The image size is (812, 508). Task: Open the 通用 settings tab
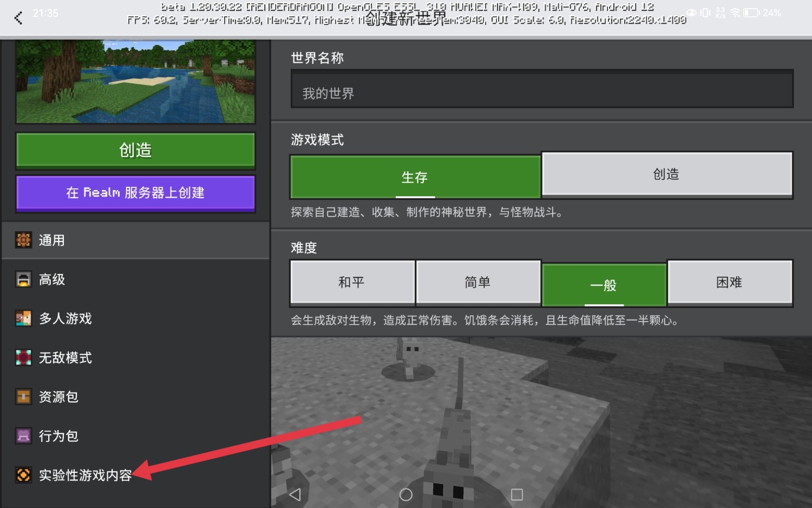(135, 240)
